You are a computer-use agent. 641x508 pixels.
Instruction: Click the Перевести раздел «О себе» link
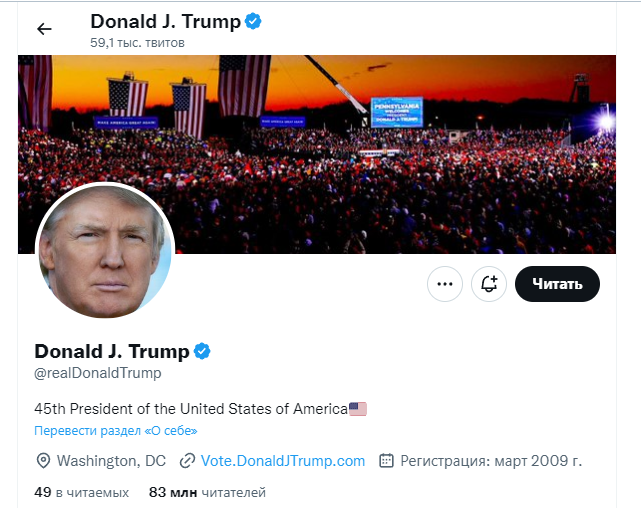click(116, 431)
